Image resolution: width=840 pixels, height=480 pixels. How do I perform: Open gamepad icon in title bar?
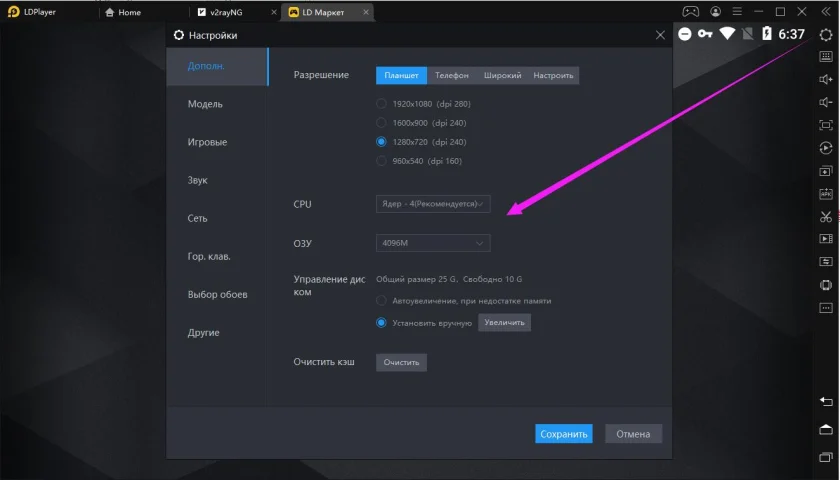pos(690,11)
